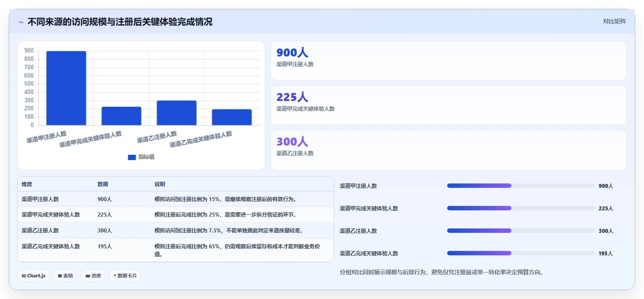Screen dimensions: 644x299
Task: Click the description mentioning 比例为 25%
Action: 225,215
